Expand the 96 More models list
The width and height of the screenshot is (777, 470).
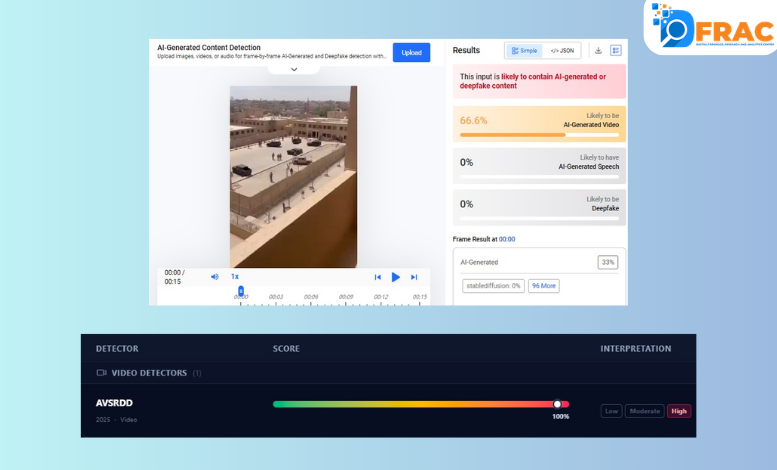[x=543, y=286]
